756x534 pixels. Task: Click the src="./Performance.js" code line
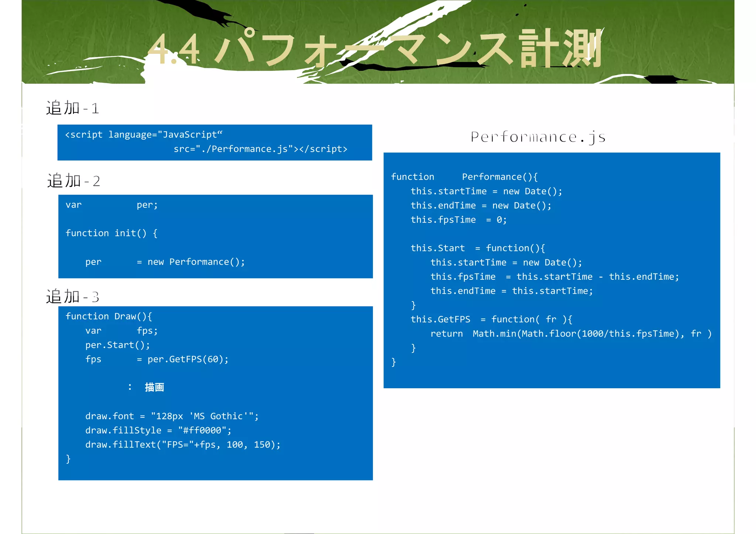point(260,149)
